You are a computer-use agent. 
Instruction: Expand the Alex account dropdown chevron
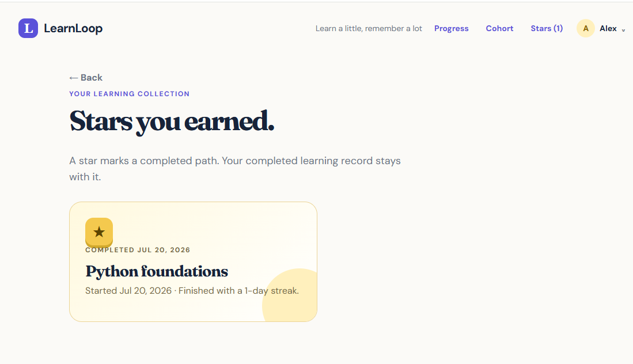coord(623,30)
